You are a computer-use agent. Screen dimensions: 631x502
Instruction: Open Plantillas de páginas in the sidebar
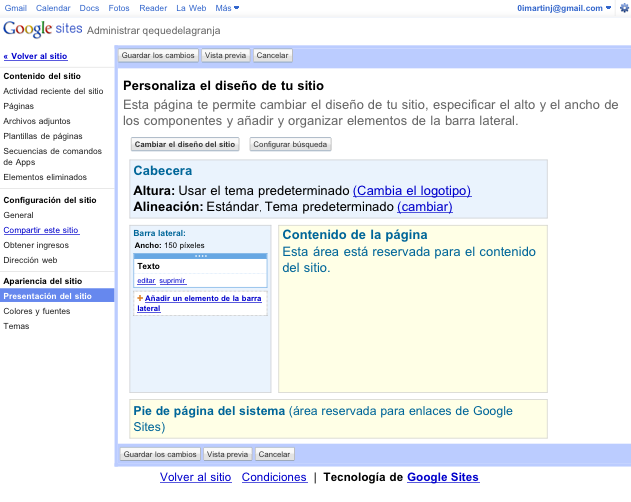coord(43,136)
